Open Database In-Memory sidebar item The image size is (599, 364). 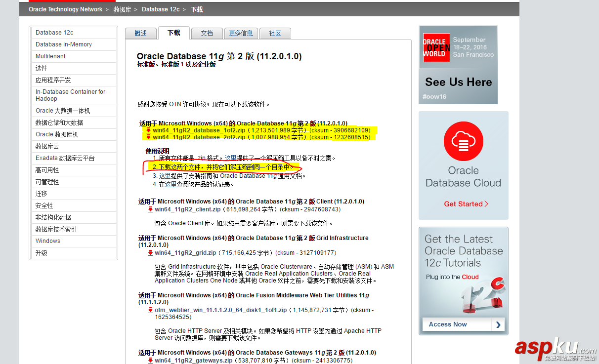tap(74, 44)
